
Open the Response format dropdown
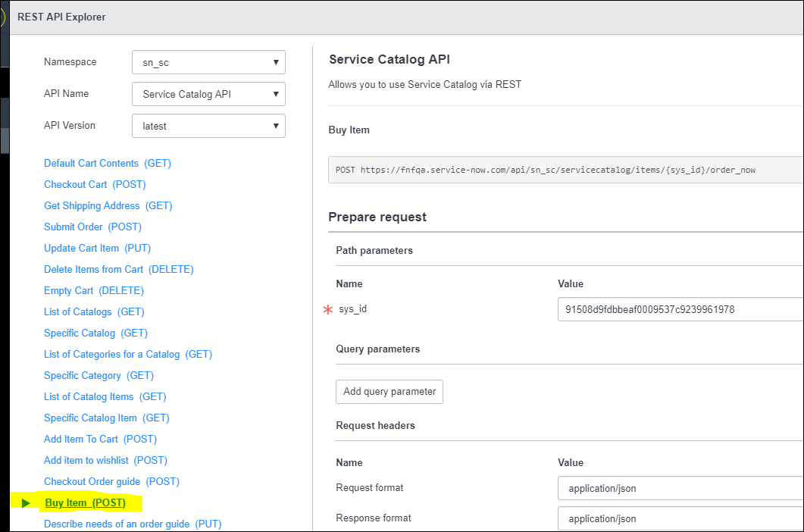680,519
